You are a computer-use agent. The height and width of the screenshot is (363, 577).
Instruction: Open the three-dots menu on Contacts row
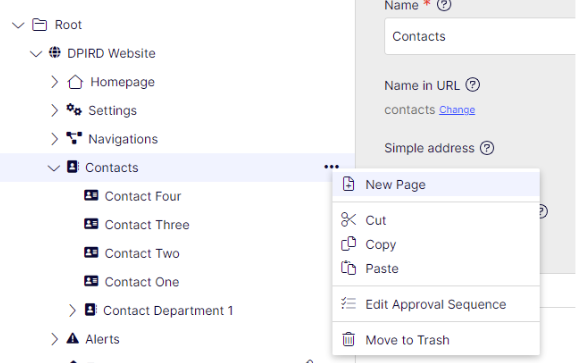(x=332, y=167)
